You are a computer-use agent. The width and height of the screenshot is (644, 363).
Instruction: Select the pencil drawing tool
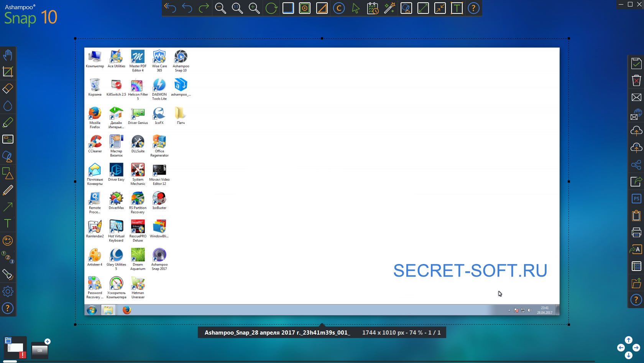pos(8,190)
